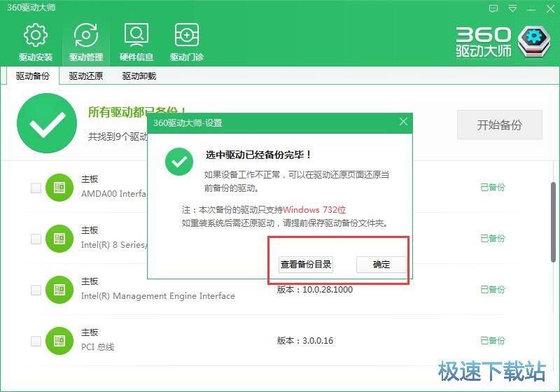
Task: Open the 驱动管理 refresh icon section
Action: pyautogui.click(x=85, y=42)
